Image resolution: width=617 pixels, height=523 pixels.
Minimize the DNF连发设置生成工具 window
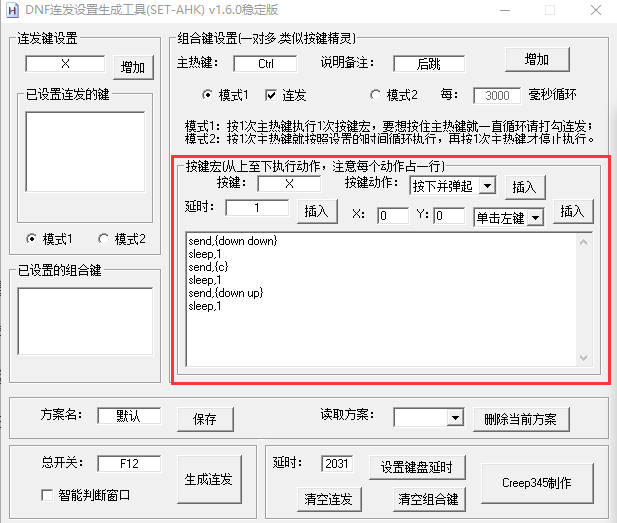(505, 10)
